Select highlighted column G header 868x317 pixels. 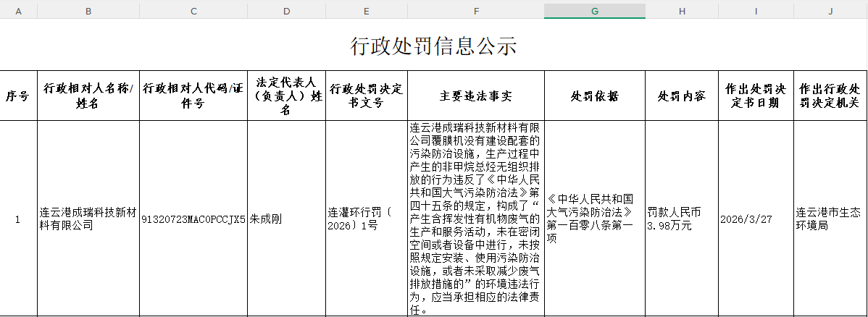pyautogui.click(x=595, y=11)
